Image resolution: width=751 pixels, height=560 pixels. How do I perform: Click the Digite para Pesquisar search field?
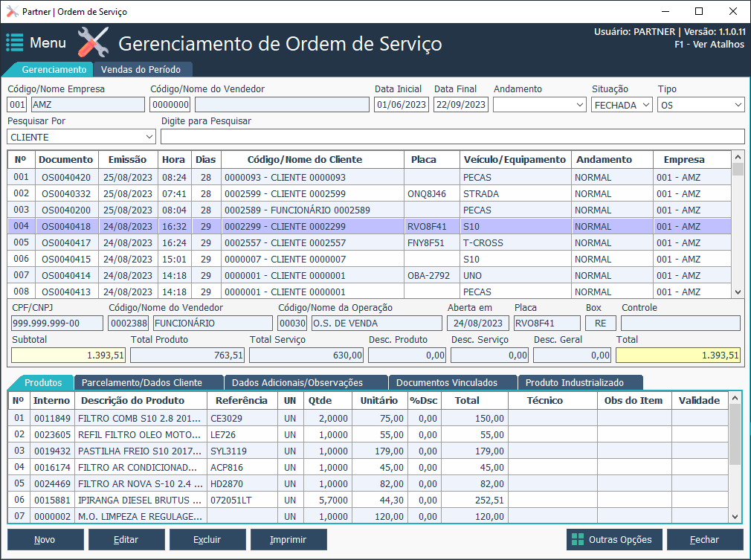452,137
